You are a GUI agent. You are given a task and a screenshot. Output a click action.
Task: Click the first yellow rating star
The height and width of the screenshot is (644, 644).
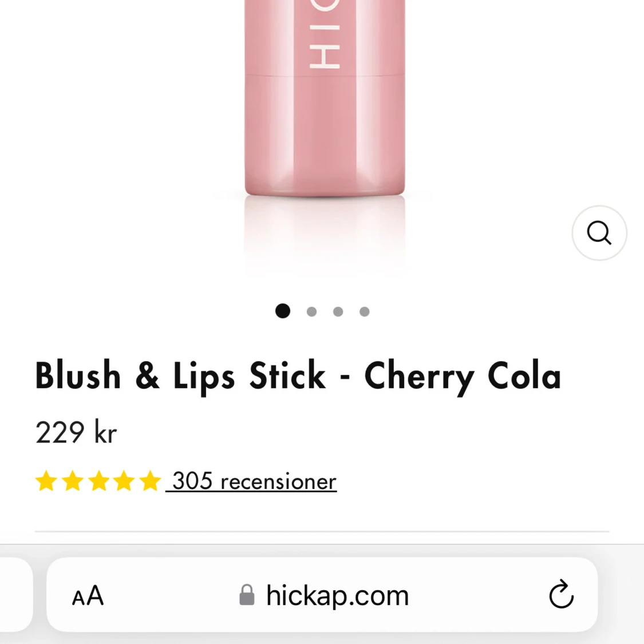pos(46,481)
